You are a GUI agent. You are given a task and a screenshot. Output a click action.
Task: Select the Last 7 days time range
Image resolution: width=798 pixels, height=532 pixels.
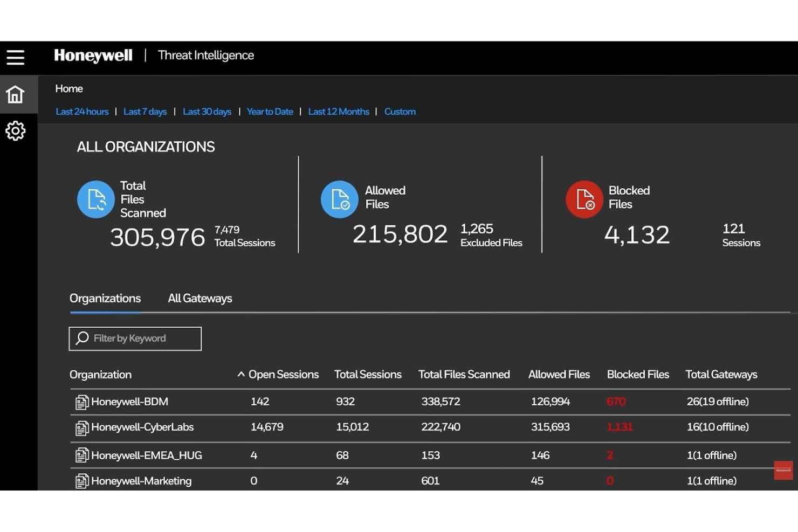tap(145, 112)
